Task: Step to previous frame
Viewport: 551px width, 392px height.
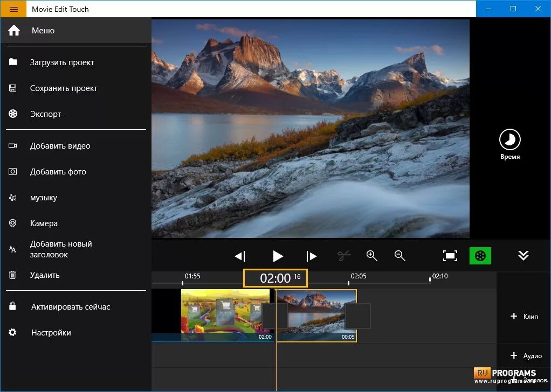Action: tap(240, 256)
